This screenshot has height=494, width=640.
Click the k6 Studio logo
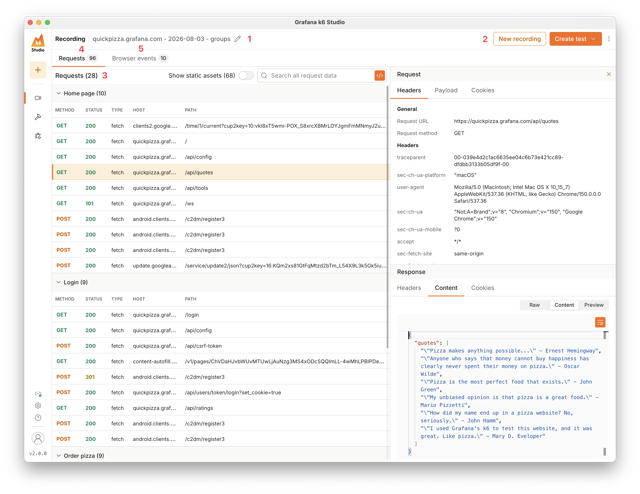coord(38,42)
